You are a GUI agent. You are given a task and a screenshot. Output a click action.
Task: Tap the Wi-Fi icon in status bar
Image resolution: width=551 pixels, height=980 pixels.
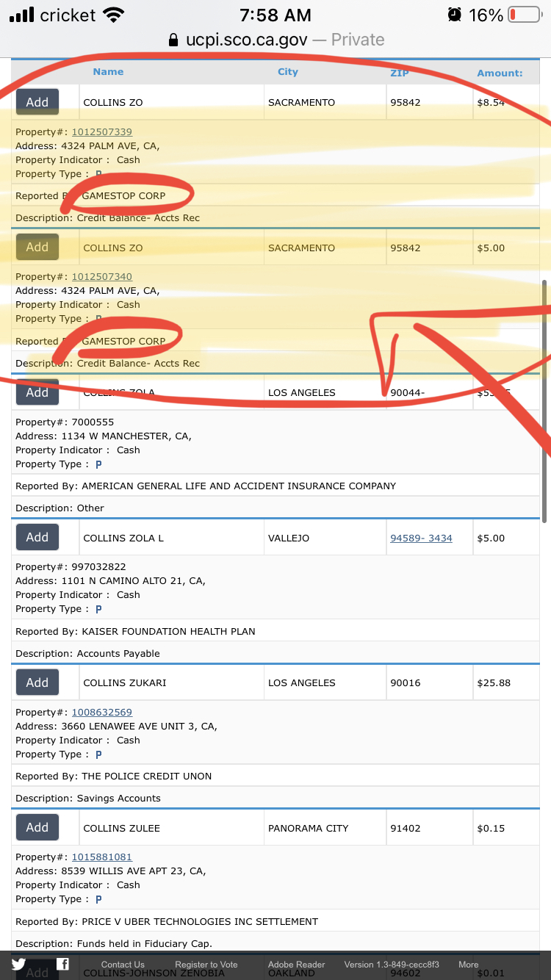coord(113,15)
